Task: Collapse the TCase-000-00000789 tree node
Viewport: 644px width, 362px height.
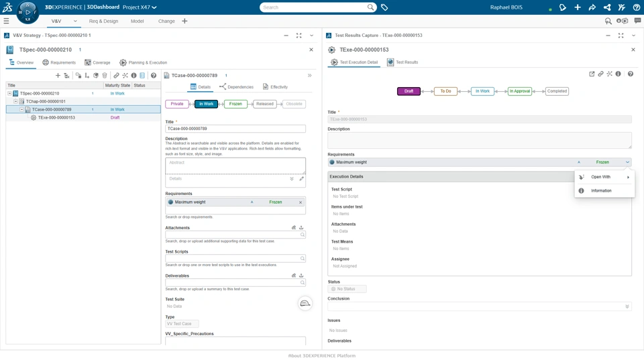Action: tap(22, 109)
